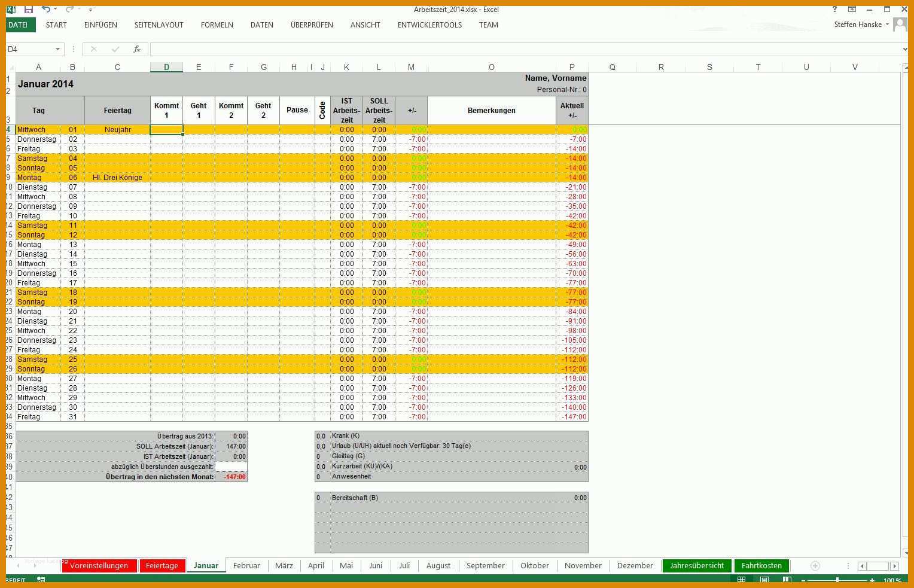The width and height of the screenshot is (914, 588).
Task: Click the cancel entry X icon
Action: click(93, 49)
